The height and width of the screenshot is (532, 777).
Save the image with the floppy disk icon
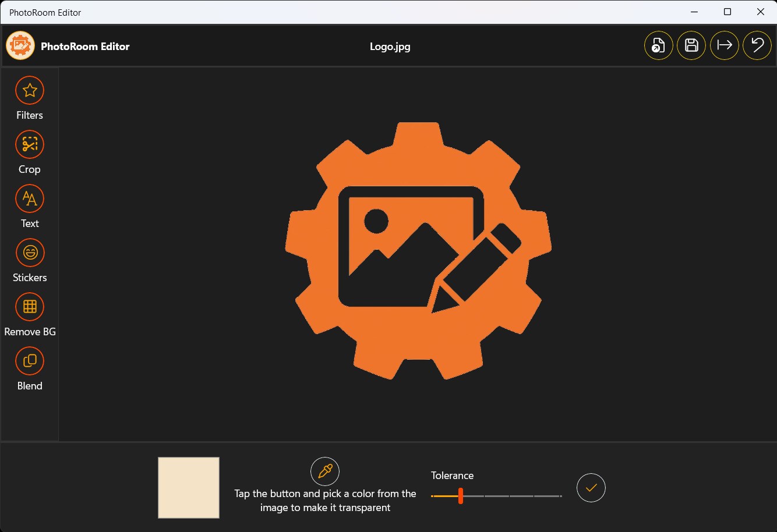tap(691, 45)
